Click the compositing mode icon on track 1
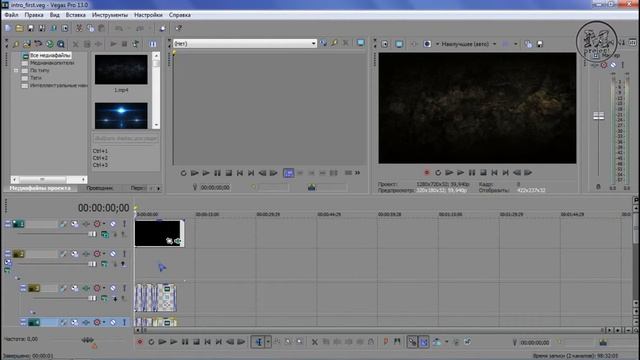 coord(105,234)
